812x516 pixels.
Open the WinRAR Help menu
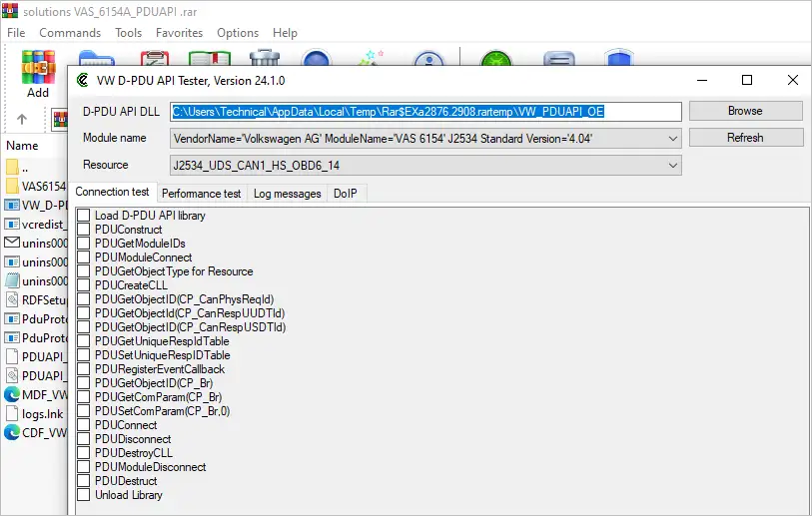click(x=285, y=33)
